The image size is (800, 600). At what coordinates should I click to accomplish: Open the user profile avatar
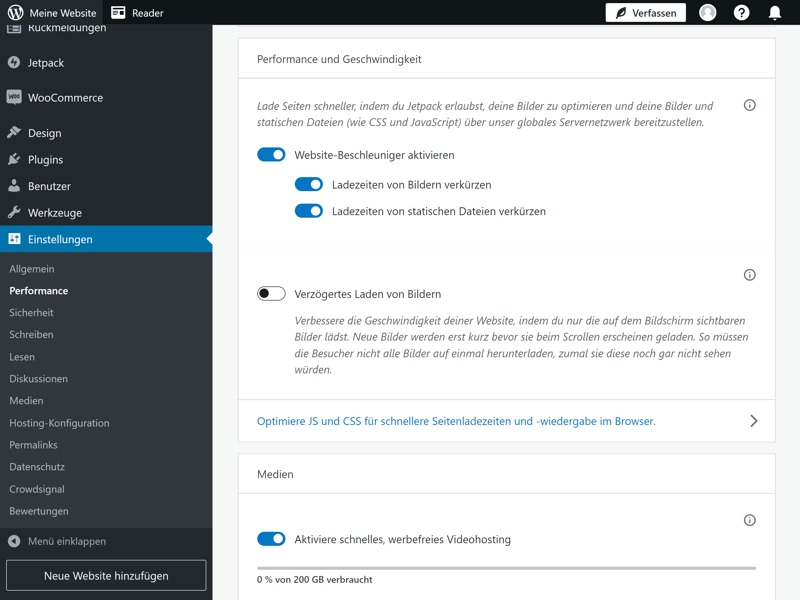point(708,13)
